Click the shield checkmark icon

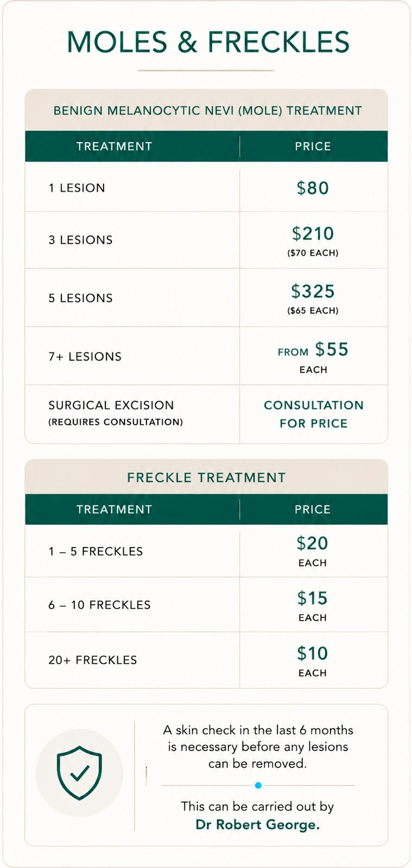(79, 773)
